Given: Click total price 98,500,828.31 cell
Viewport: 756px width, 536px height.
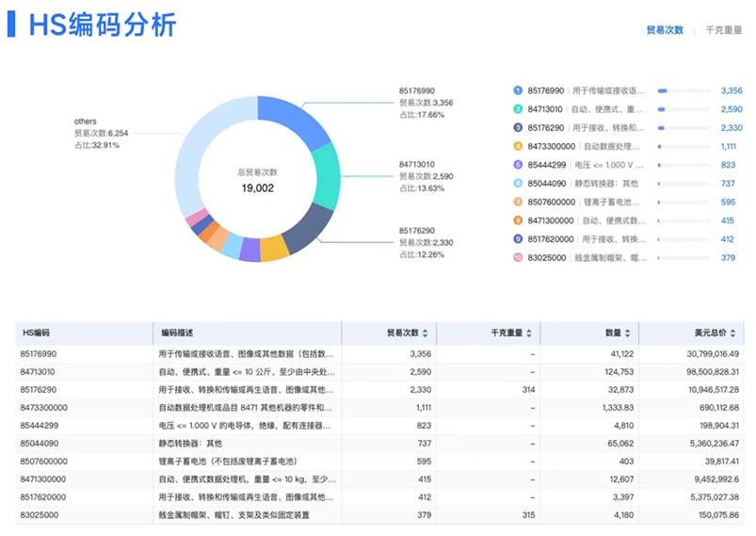Looking at the screenshot, I should point(713,372).
